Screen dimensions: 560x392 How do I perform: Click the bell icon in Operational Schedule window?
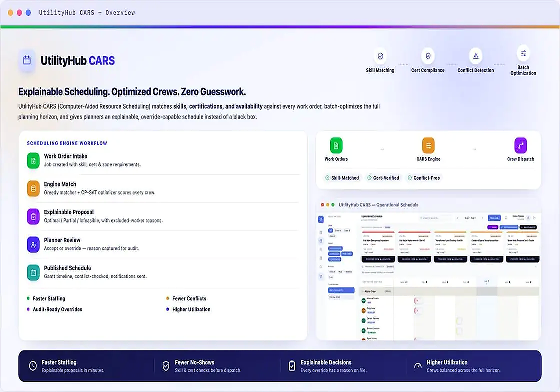[x=506, y=218]
